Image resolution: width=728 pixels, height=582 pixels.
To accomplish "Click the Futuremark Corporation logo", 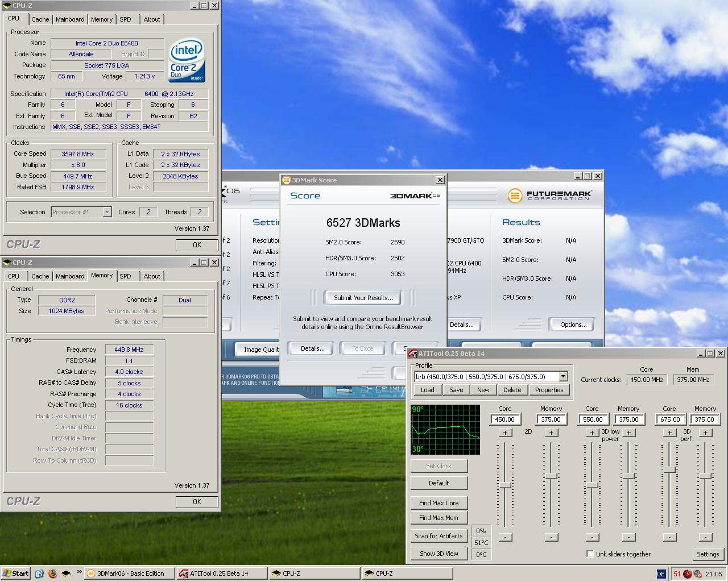I will (x=550, y=196).
